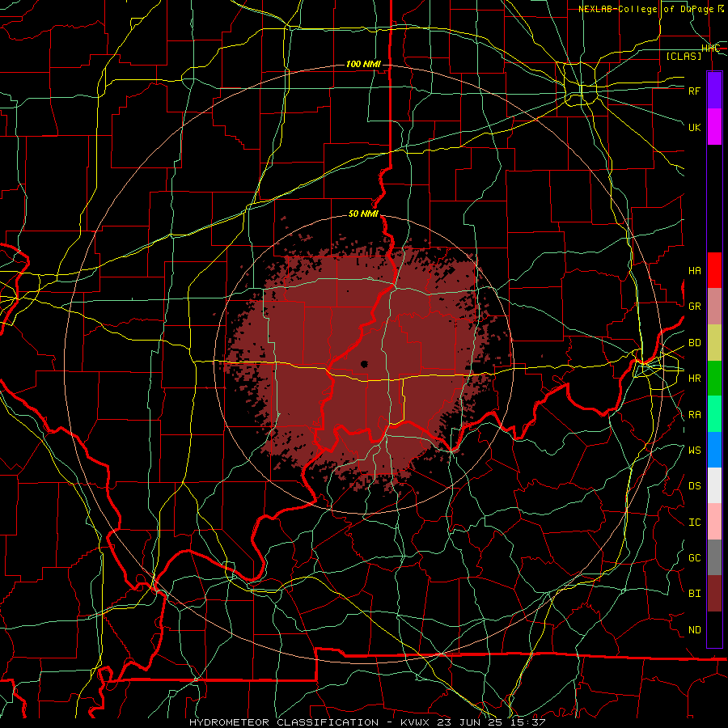Click the WS legend label
The width and height of the screenshot is (728, 728).
695,451
